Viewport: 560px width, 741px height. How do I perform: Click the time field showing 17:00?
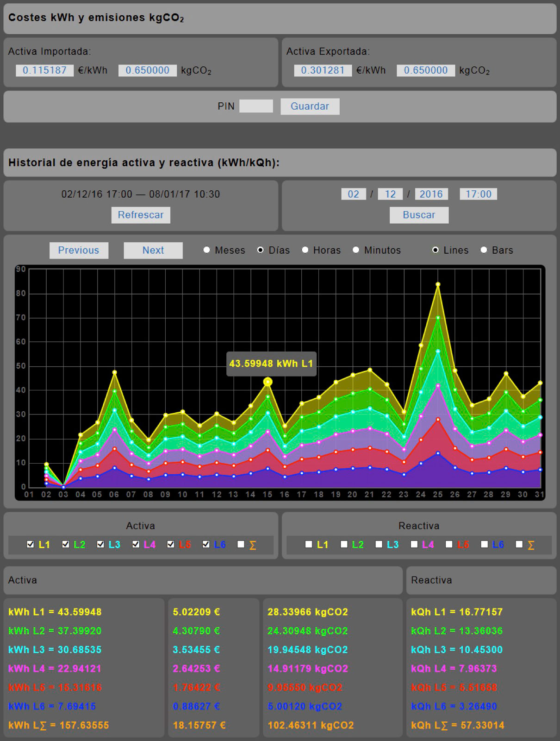pyautogui.click(x=479, y=194)
